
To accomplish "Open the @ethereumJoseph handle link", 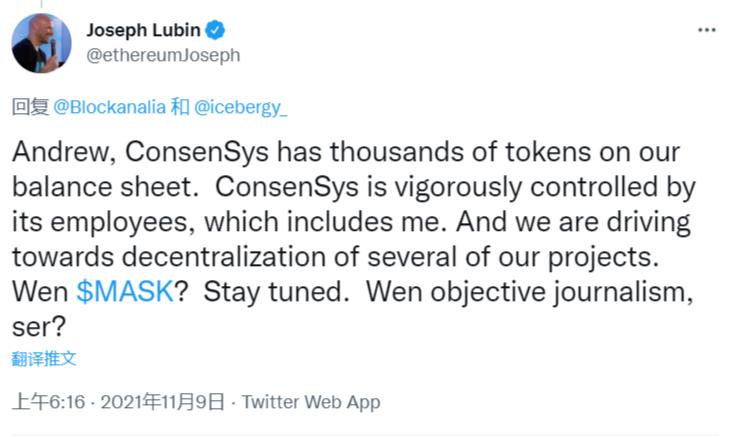I will coord(163,56).
